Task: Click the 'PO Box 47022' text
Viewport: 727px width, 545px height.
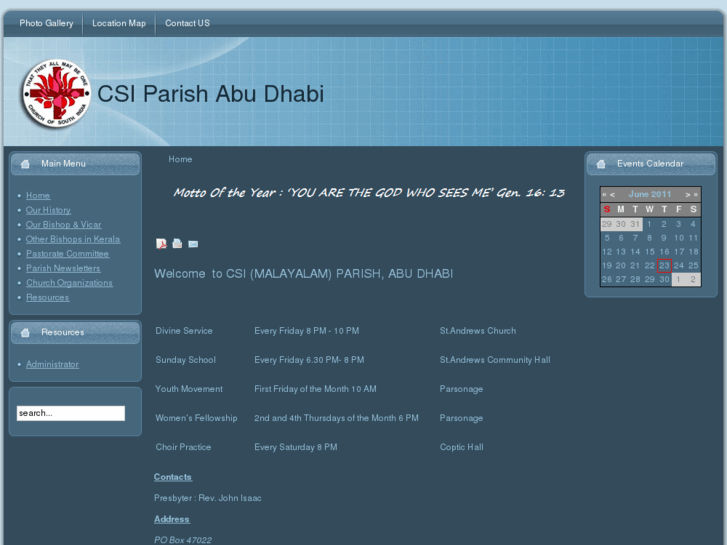Action: pyautogui.click(x=183, y=540)
